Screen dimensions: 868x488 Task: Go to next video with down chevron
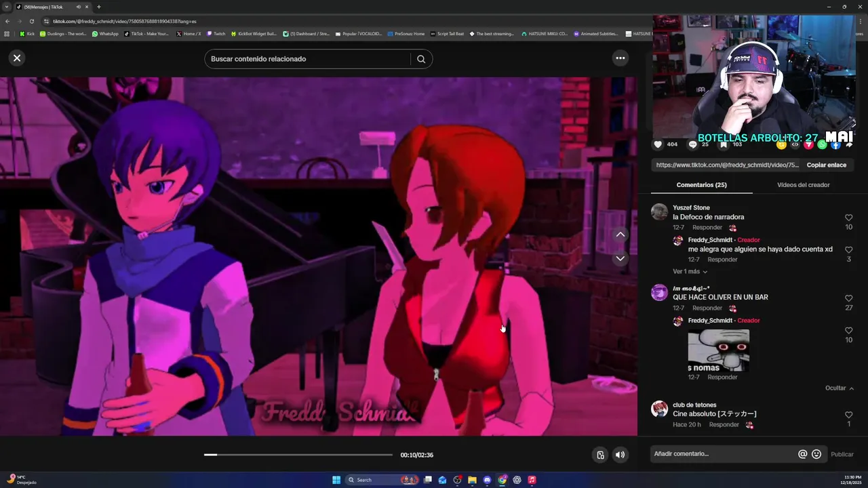coord(620,258)
